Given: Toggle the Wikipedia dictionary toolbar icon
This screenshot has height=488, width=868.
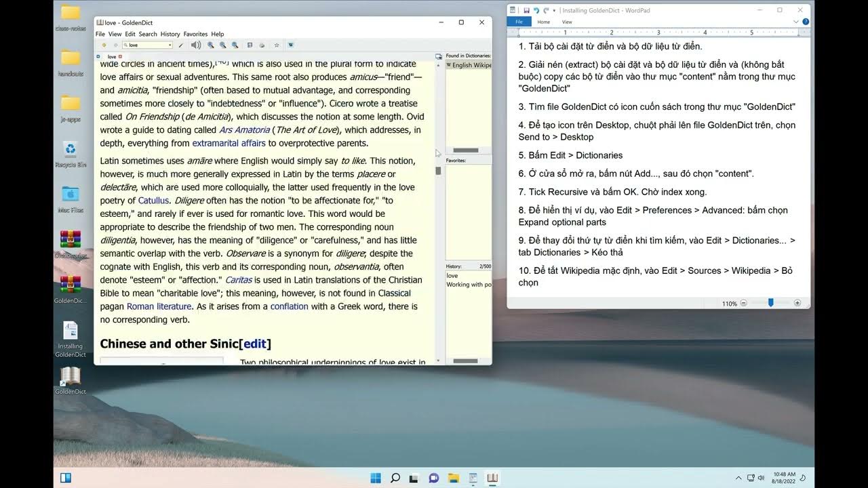Looking at the screenshot, I should point(290,45).
